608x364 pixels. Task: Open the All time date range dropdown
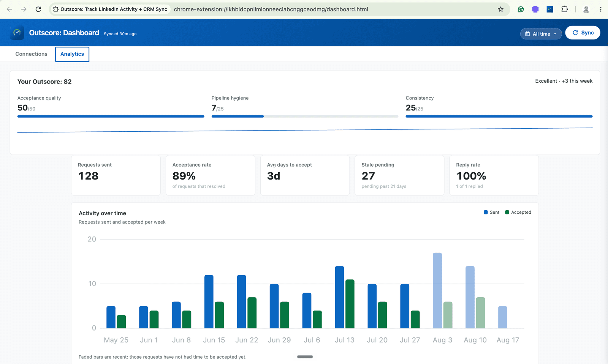point(541,34)
